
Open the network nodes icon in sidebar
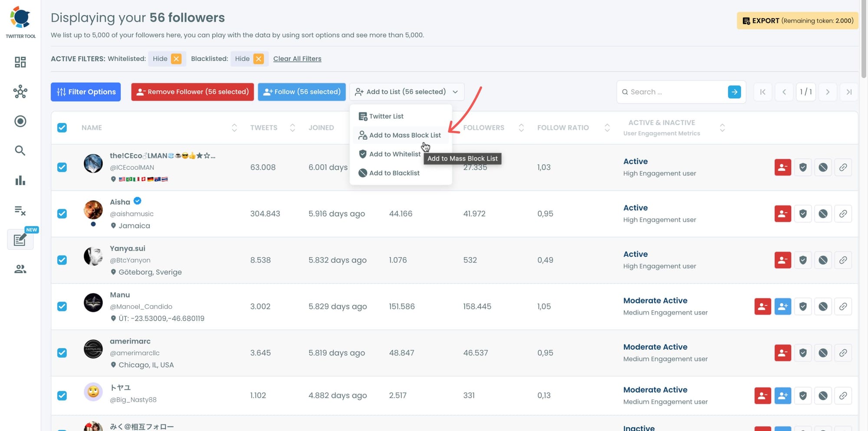click(x=20, y=92)
